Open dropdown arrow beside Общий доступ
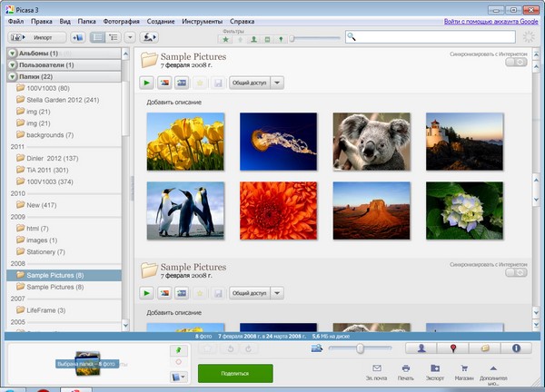The image size is (545, 392). pyautogui.click(x=277, y=83)
